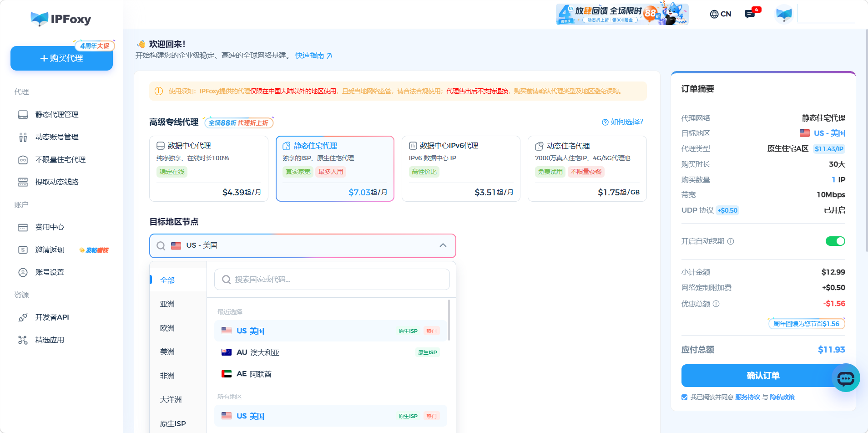Collapse the US - 美国 region dropdown
Image resolution: width=868 pixels, height=433 pixels.
point(443,245)
